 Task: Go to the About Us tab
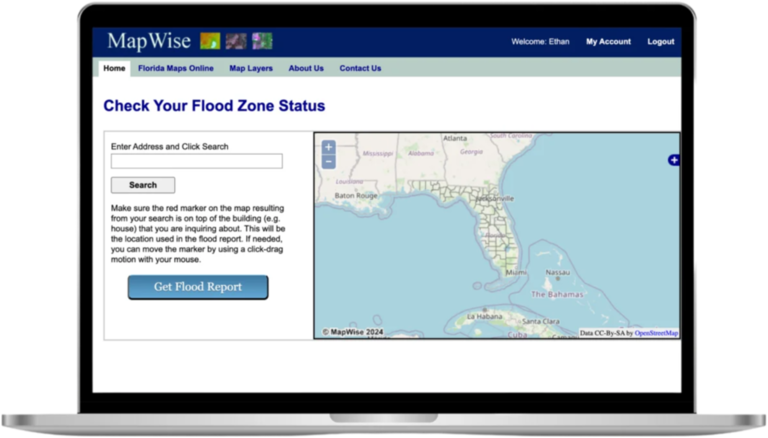pyautogui.click(x=306, y=68)
